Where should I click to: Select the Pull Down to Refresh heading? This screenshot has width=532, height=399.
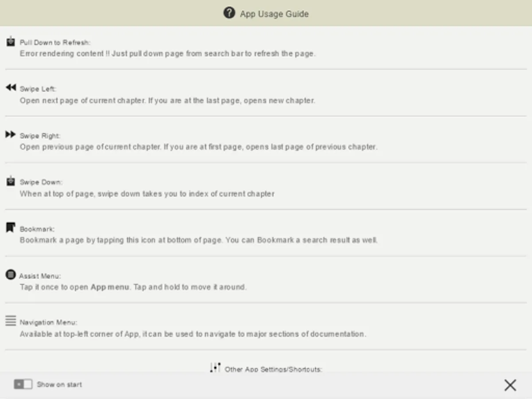pos(55,43)
